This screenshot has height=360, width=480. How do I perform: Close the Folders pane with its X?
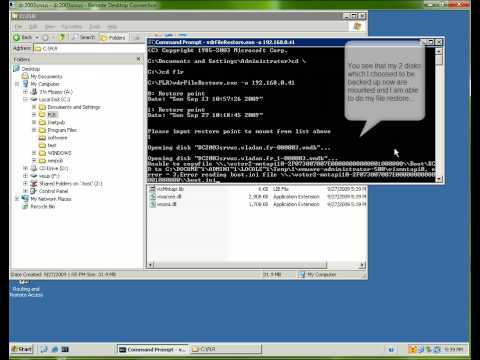tap(139, 59)
